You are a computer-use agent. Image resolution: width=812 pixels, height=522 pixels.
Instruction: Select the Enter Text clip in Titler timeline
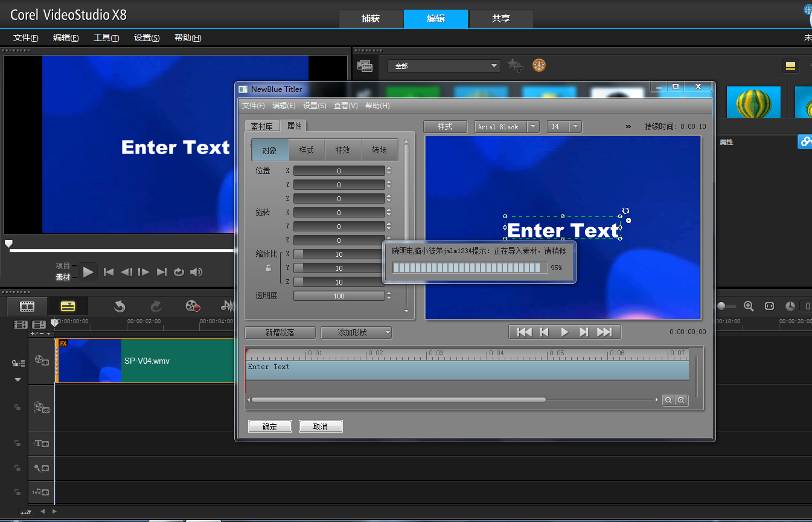(467, 370)
